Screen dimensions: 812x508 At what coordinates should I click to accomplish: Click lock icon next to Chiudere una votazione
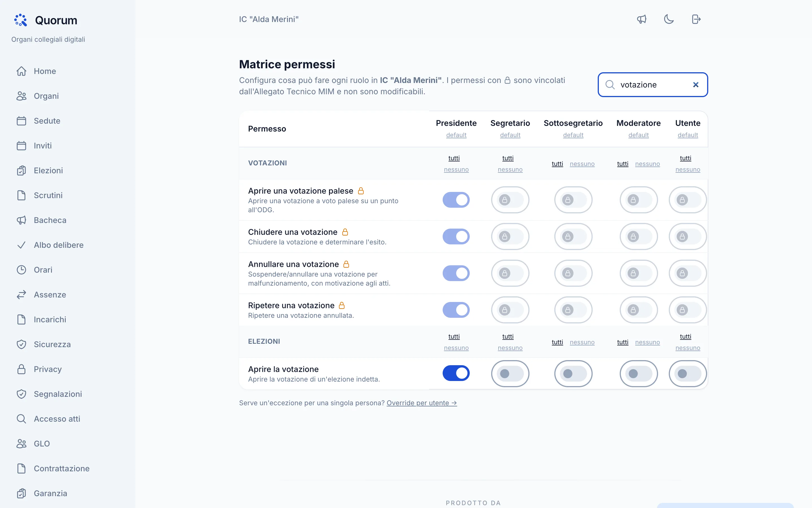(345, 232)
